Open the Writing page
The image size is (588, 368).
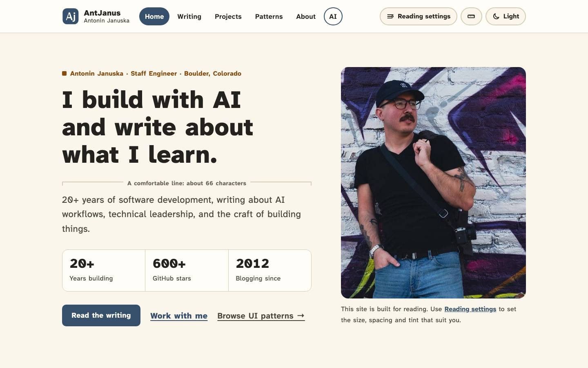[189, 16]
